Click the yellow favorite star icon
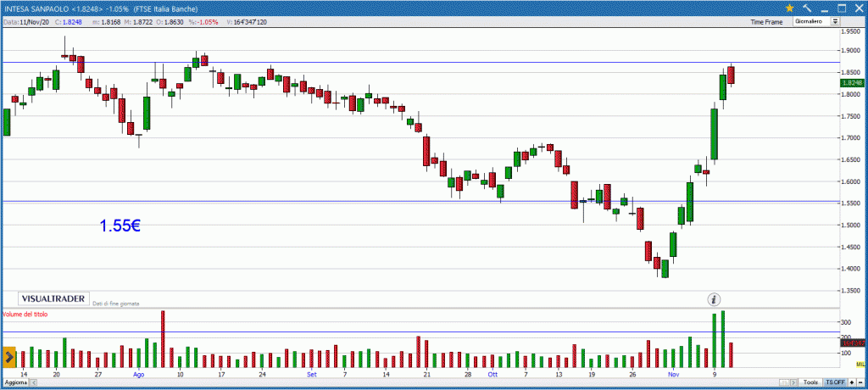The height and width of the screenshot is (390, 868). (x=789, y=8)
